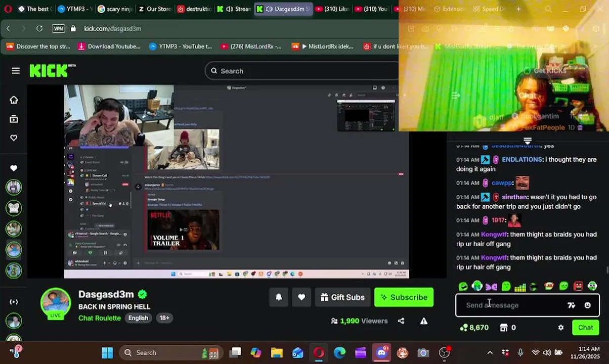The width and height of the screenshot is (609, 364).
Task: Click the Dasgasd3m channel name
Action: point(106,294)
